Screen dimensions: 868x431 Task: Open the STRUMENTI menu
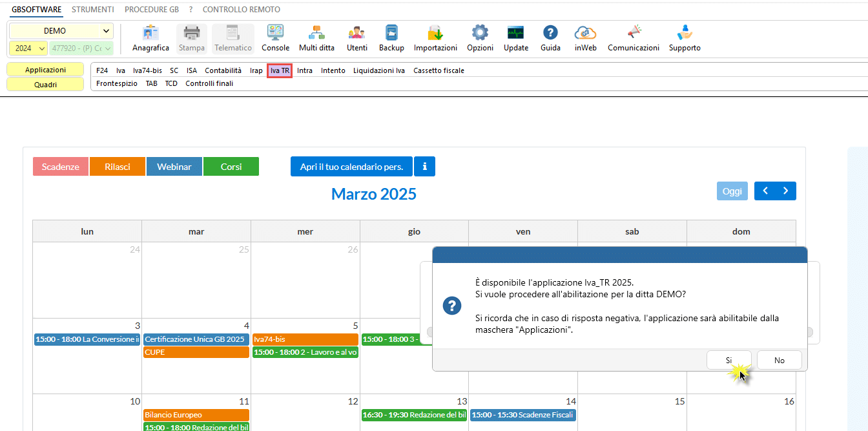(93, 10)
